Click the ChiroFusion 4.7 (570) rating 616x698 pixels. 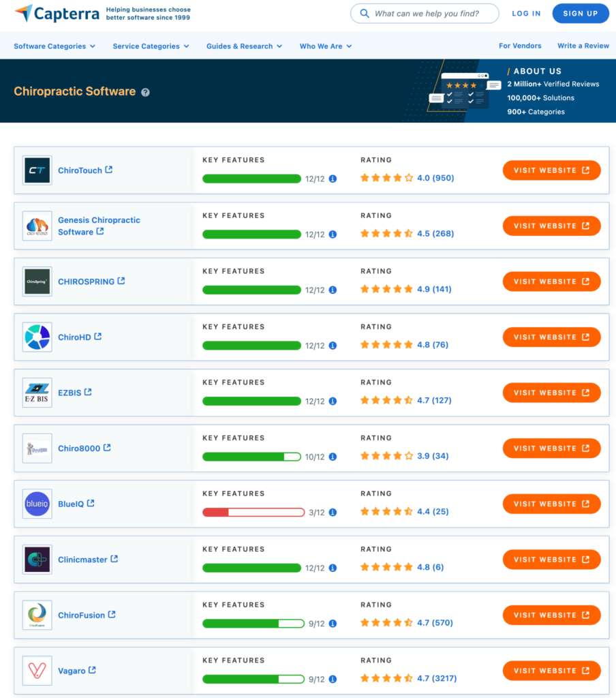[x=407, y=623]
